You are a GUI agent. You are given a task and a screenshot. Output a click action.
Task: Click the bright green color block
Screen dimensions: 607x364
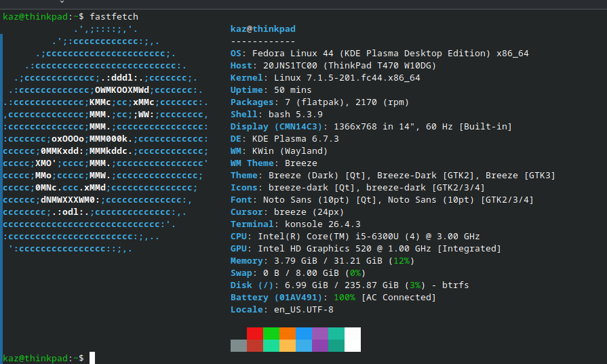[271, 333]
